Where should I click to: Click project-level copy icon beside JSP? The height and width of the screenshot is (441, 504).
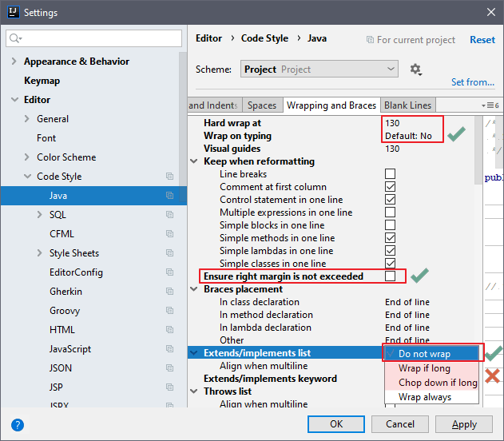click(x=169, y=387)
